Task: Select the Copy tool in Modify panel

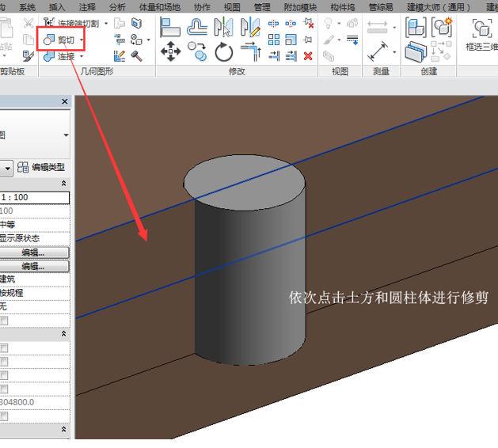Action: 197,51
